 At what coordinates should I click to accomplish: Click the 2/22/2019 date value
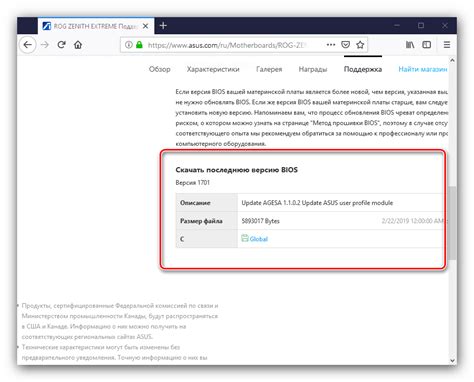(x=413, y=221)
